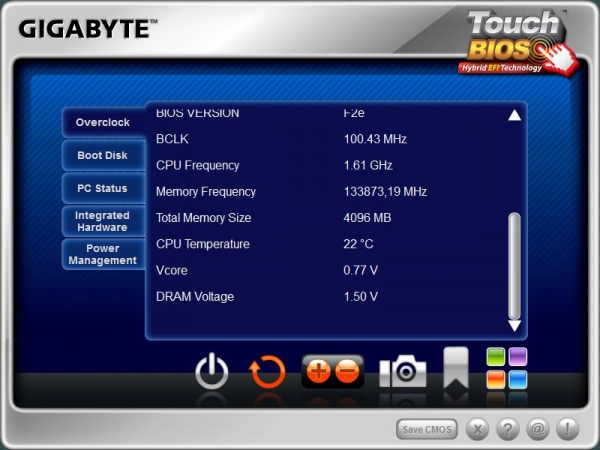The height and width of the screenshot is (450, 600).
Task: Click the scroll up arrow
Action: click(514, 115)
